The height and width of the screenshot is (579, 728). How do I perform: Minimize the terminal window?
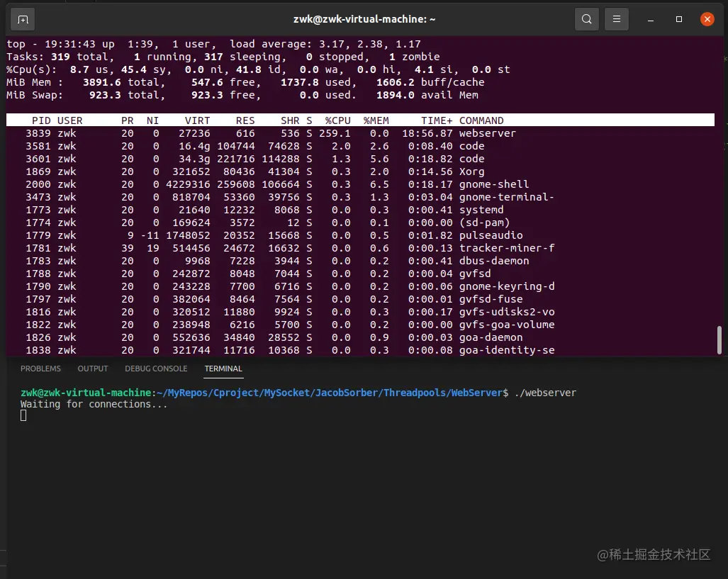tap(651, 20)
